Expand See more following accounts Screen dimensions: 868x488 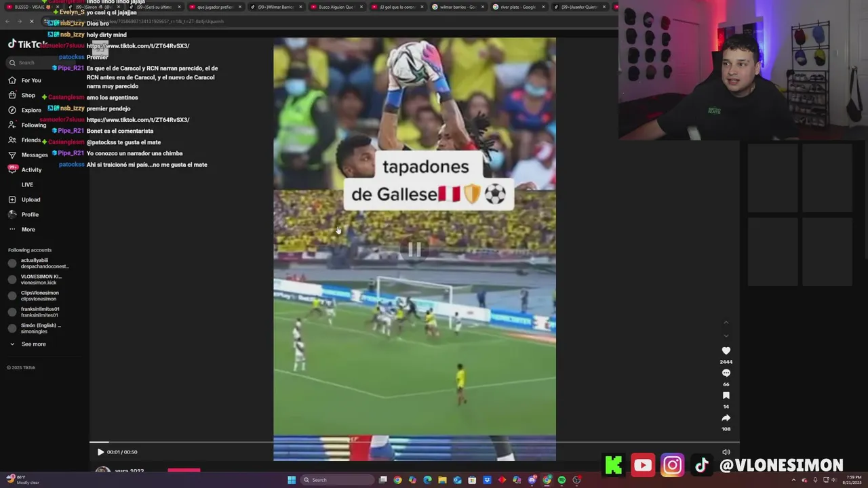pyautogui.click(x=28, y=344)
